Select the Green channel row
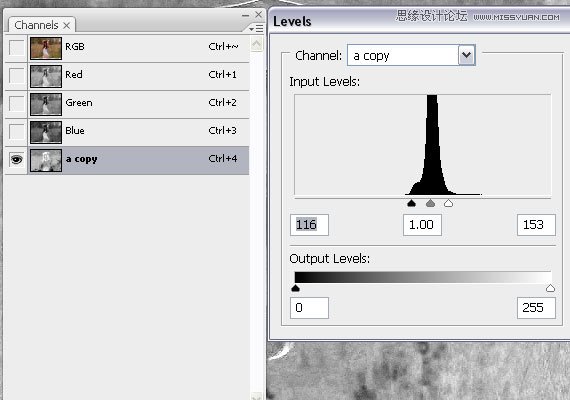This screenshot has width=570, height=400. pyautogui.click(x=127, y=104)
